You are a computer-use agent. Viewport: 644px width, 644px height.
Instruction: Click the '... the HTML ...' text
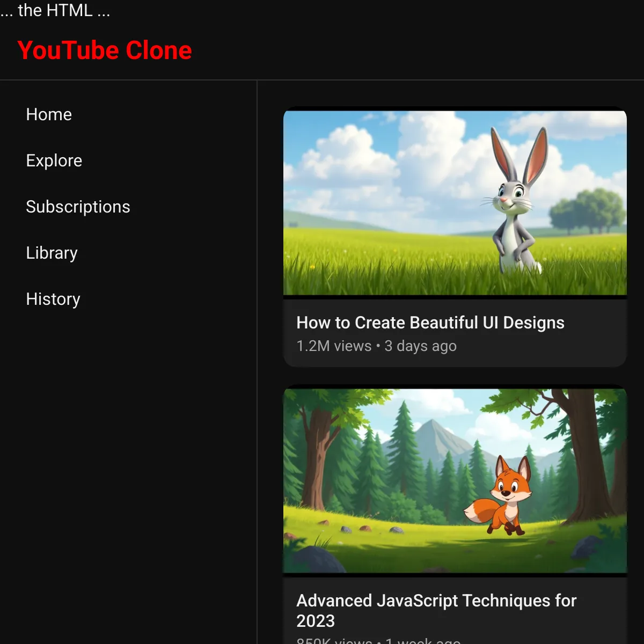click(55, 10)
